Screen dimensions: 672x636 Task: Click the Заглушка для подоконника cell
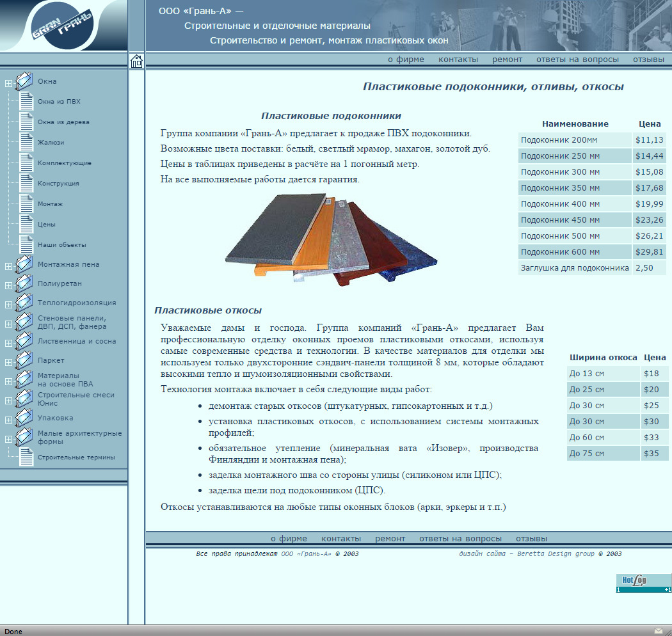(x=575, y=268)
